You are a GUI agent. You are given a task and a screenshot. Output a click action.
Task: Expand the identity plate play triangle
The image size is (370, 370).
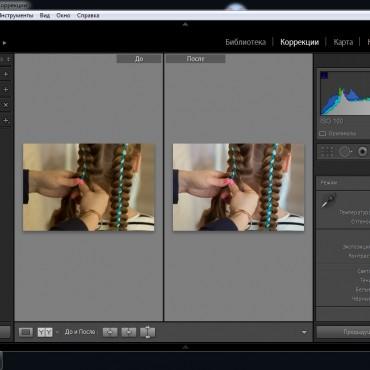tap(4, 43)
